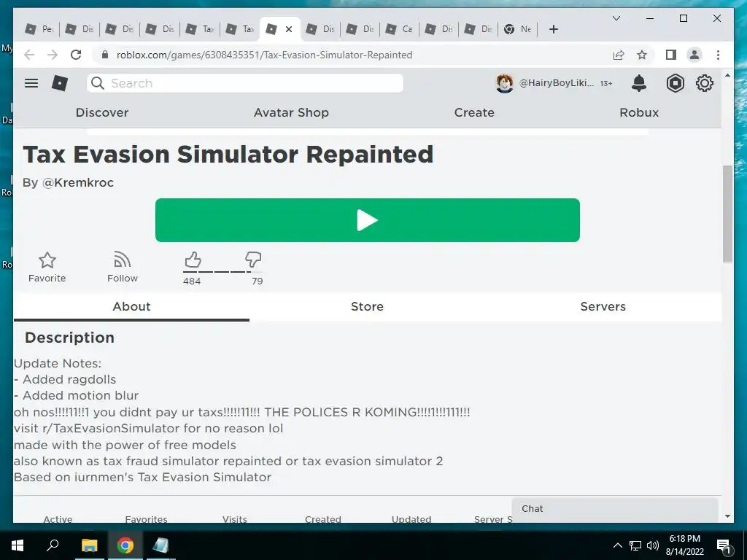Like the game with thumbs up

[x=193, y=260]
